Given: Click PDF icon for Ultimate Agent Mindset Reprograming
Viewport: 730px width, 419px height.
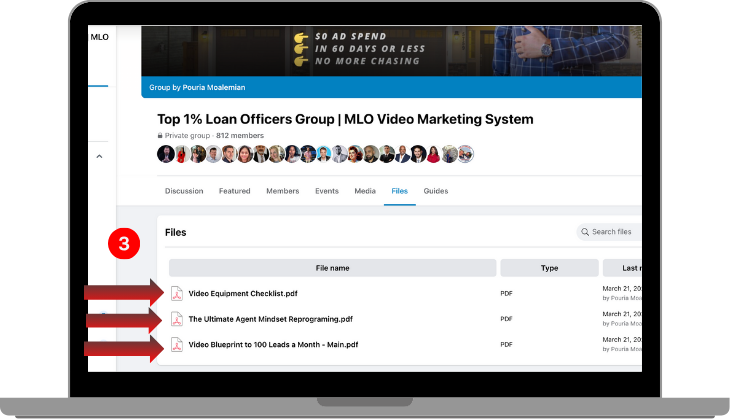Looking at the screenshot, I should tap(177, 319).
